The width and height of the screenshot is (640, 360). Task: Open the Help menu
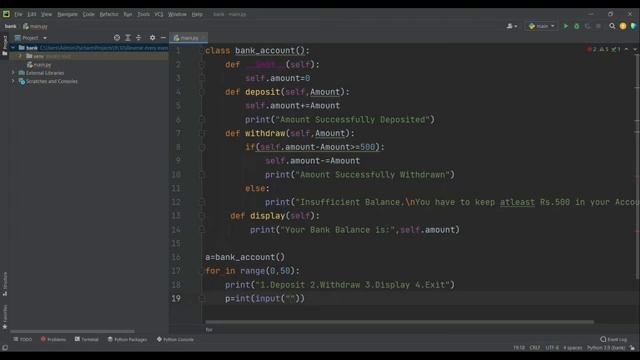(x=197, y=14)
